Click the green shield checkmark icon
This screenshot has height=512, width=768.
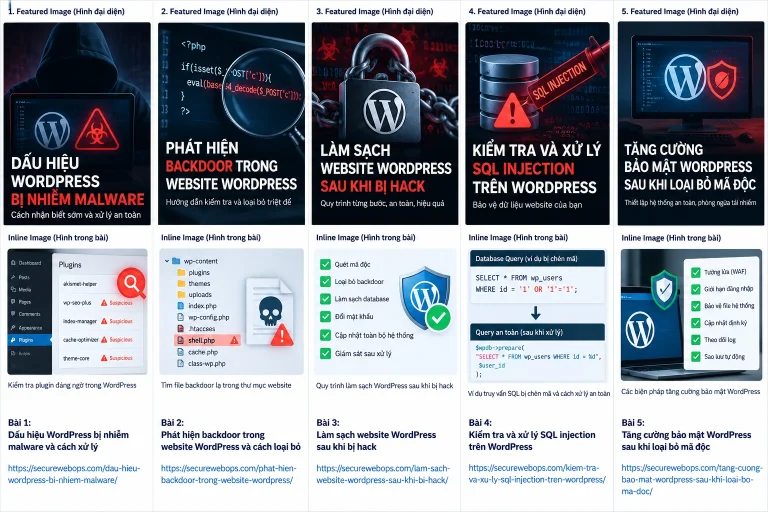(x=664, y=290)
